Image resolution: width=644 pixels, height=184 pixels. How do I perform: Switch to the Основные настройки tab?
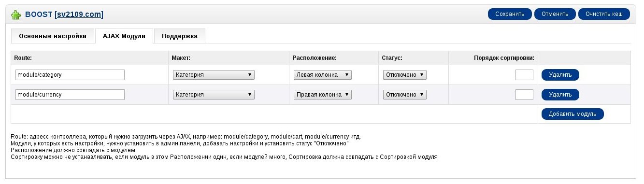click(53, 36)
